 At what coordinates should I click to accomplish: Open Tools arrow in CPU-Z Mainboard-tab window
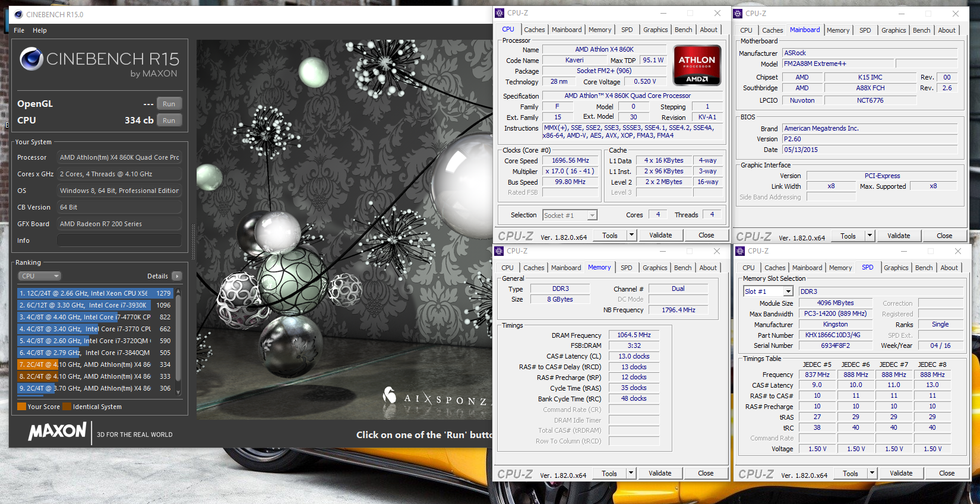pyautogui.click(x=870, y=236)
